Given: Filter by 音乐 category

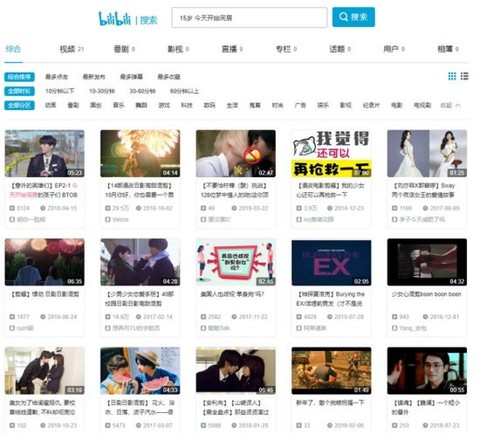Looking at the screenshot, I should point(119,105).
